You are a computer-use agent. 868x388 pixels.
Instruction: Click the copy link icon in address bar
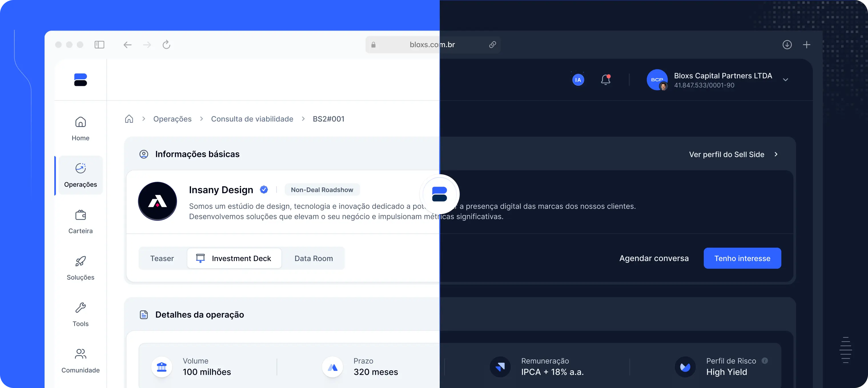click(492, 45)
